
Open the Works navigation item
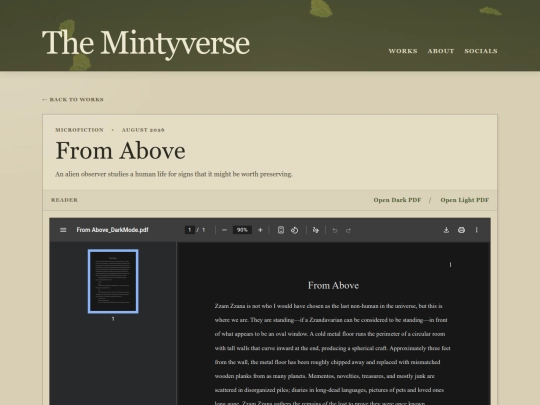(x=403, y=51)
